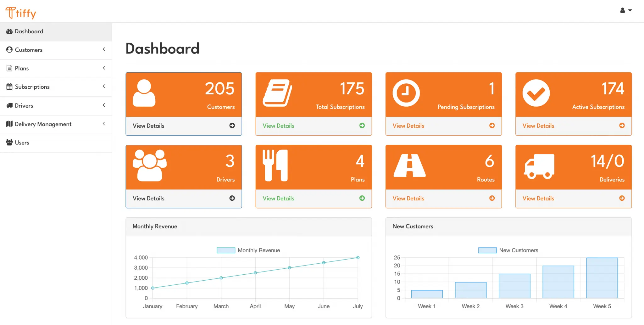This screenshot has width=644, height=325.
Task: Click the Pending Subscriptions clock icon
Action: (406, 93)
